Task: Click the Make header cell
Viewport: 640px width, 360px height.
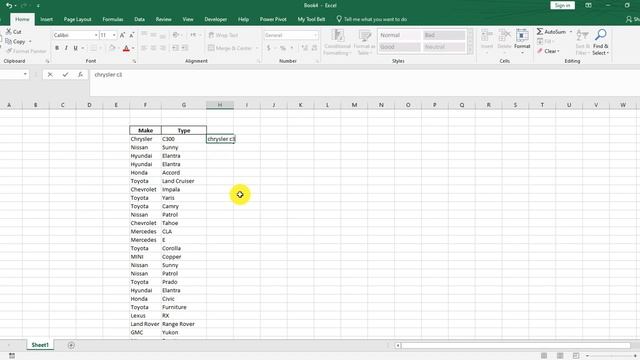Action: point(145,130)
